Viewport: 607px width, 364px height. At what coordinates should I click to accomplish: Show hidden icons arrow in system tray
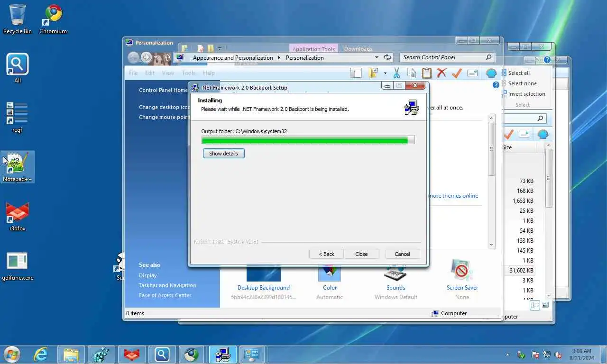point(508,355)
